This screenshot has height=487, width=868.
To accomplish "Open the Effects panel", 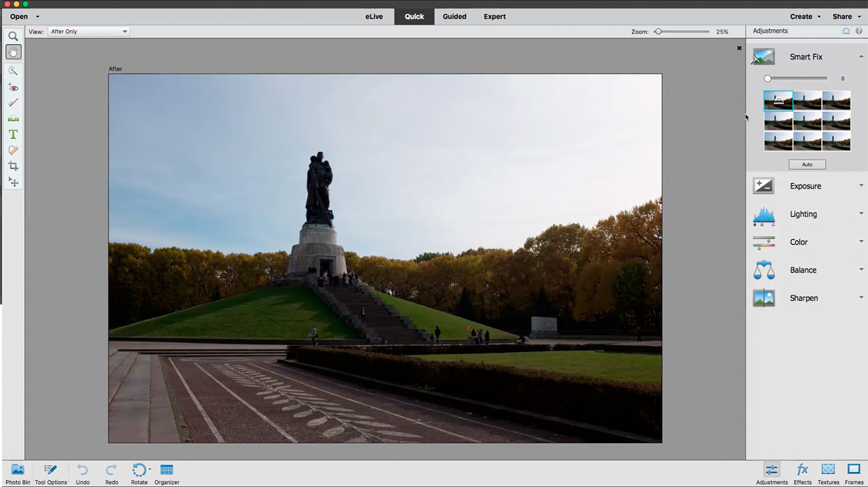I will [802, 473].
